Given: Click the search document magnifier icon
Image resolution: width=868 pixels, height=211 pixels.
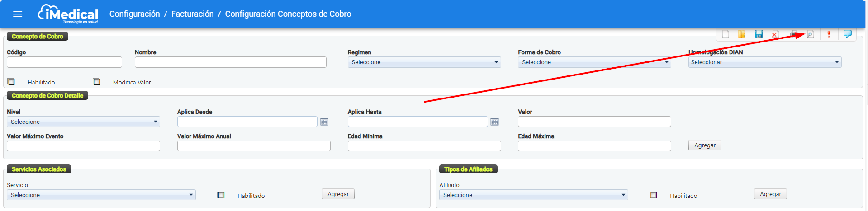Looking at the screenshot, I should tap(811, 34).
